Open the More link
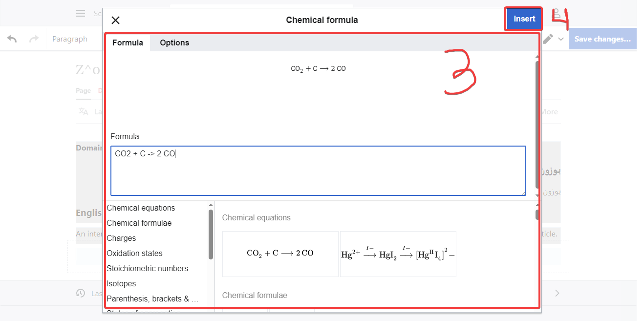 click(549, 112)
